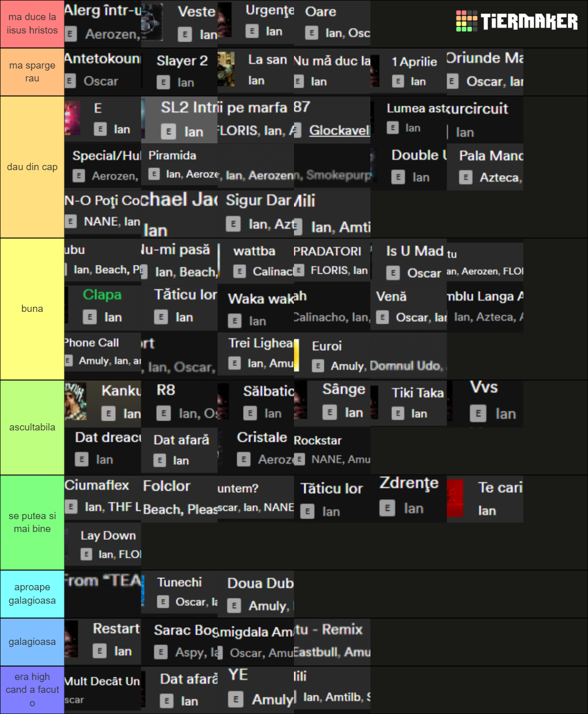Follow the underlined Glockaveli artist link
The height and width of the screenshot is (714, 588).
click(x=339, y=130)
